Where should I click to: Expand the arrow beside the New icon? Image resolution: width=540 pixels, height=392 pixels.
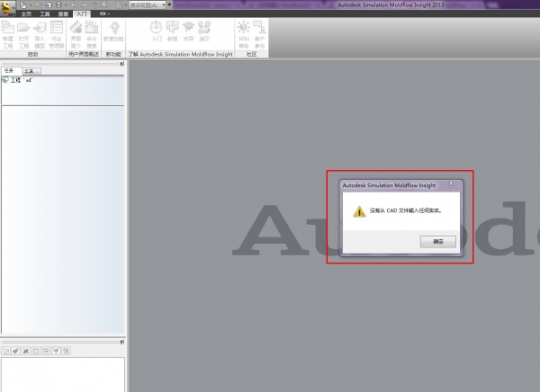point(30,5)
